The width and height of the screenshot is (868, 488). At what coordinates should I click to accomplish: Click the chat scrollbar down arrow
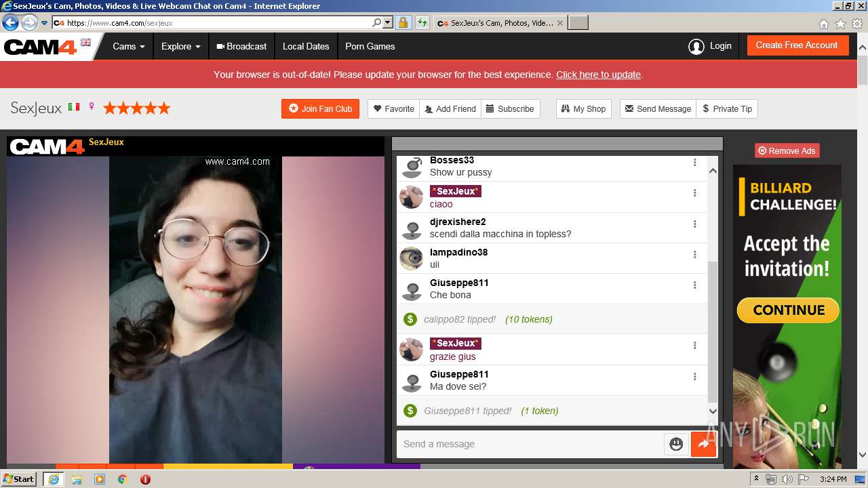[x=713, y=411]
